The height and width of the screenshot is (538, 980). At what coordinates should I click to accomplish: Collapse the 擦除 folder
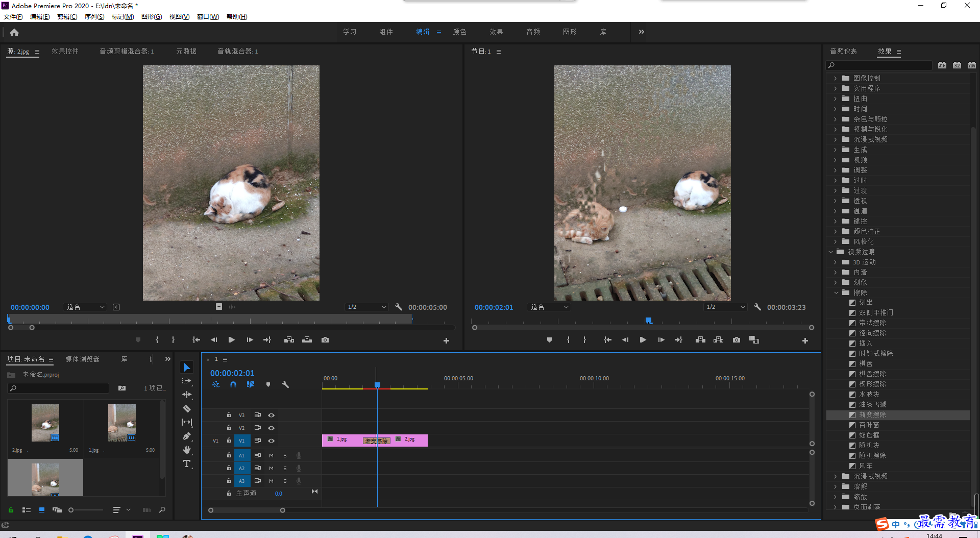pos(836,292)
